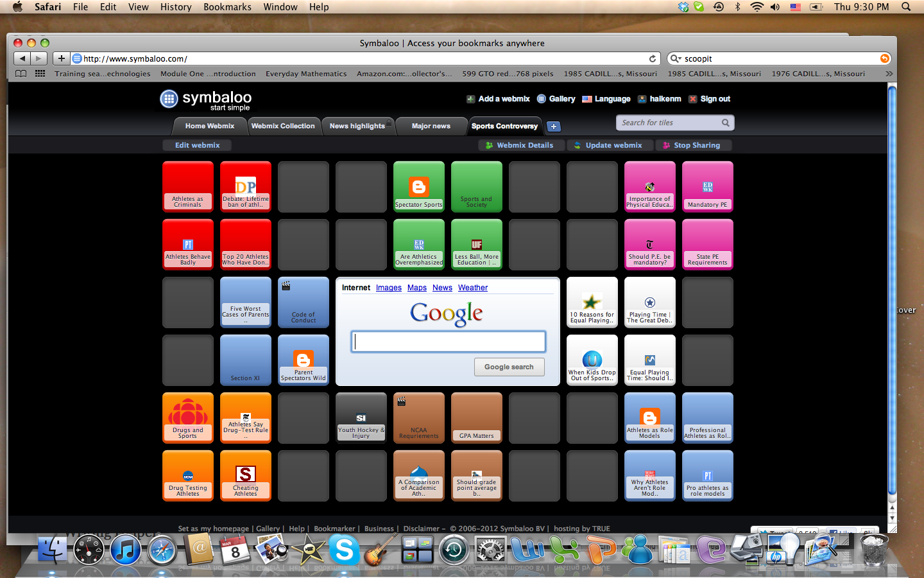Add a new webmix tab with plus

tap(554, 127)
